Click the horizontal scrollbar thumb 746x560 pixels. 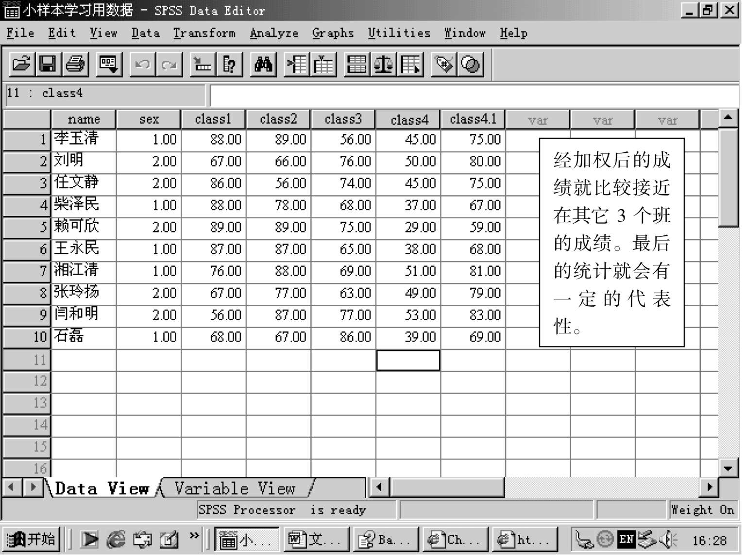pos(447,487)
